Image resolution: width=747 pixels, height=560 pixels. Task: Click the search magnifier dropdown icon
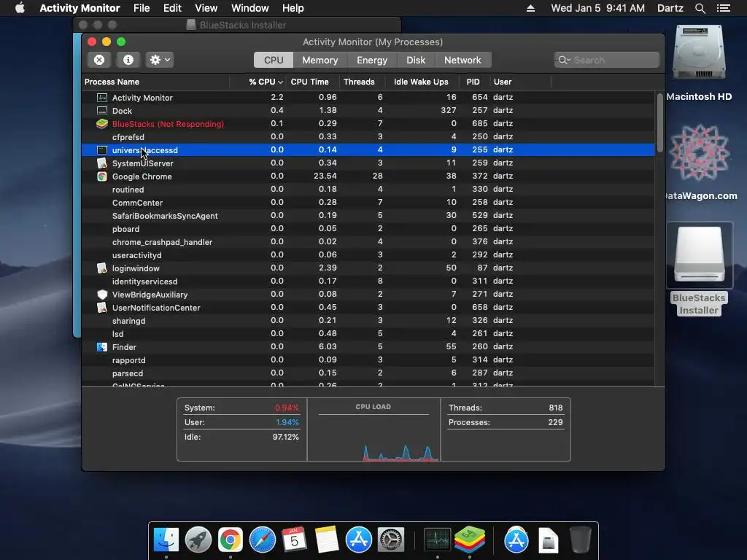[564, 60]
